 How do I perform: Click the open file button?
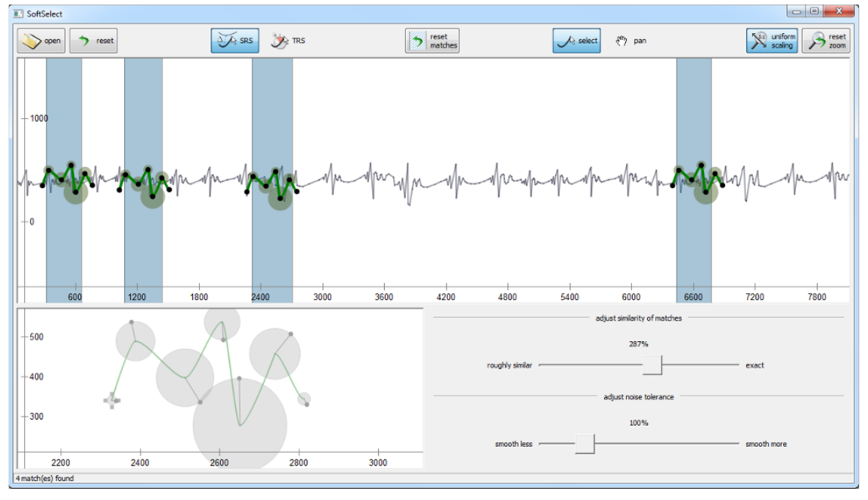(x=41, y=41)
